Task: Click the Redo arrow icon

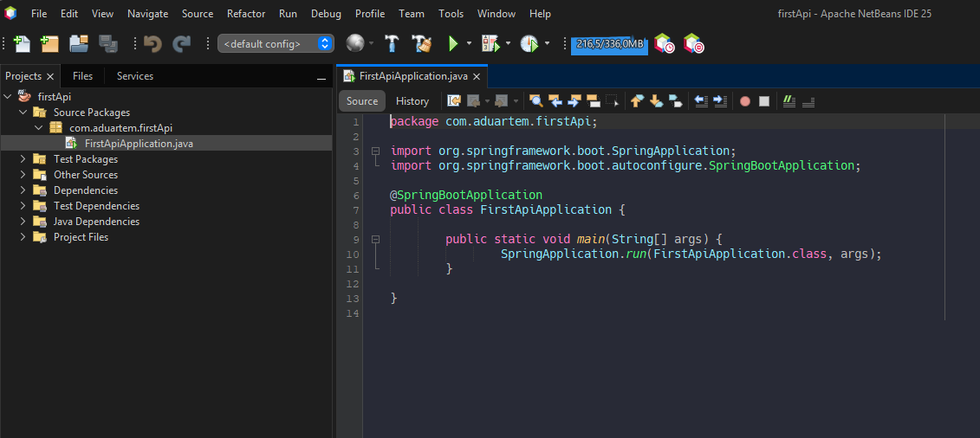Action: [181, 43]
